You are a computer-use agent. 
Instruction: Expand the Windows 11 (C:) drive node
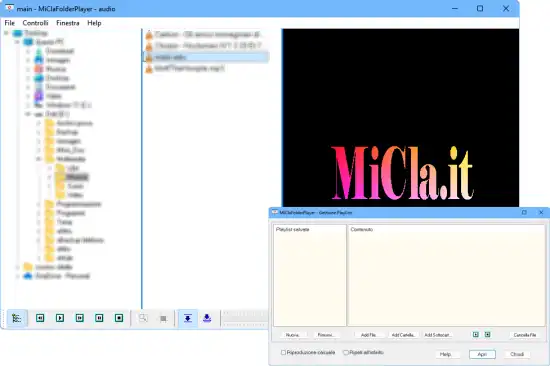(x=28, y=105)
